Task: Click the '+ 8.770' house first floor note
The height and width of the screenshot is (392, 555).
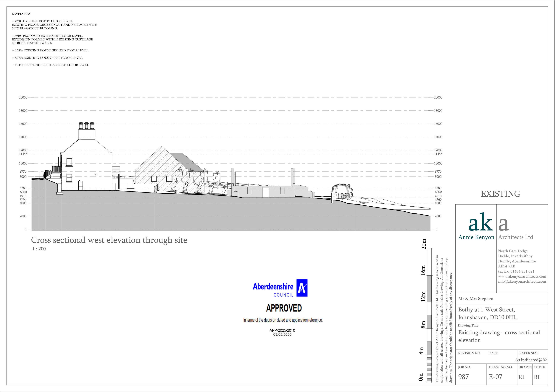Action: (47, 58)
